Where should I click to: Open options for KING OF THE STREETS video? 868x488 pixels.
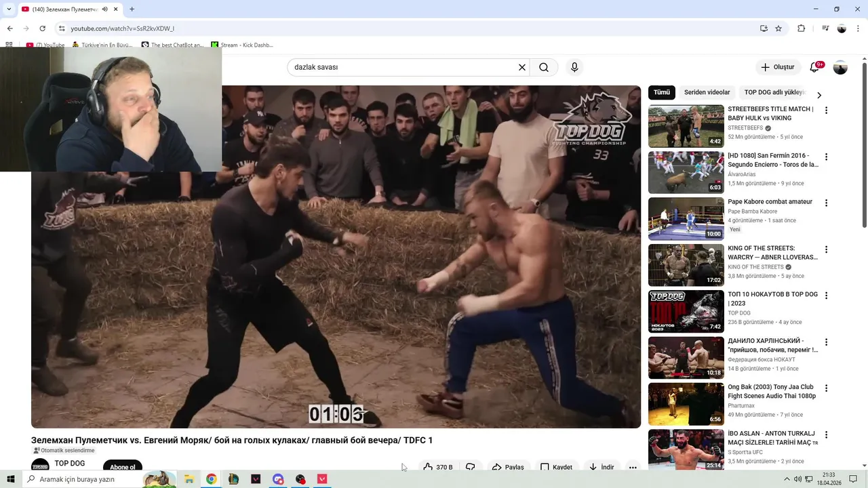[x=826, y=249]
